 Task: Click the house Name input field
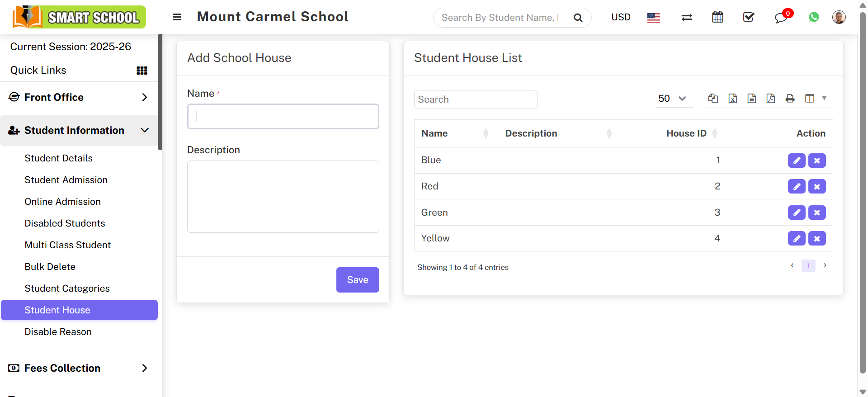pyautogui.click(x=283, y=117)
